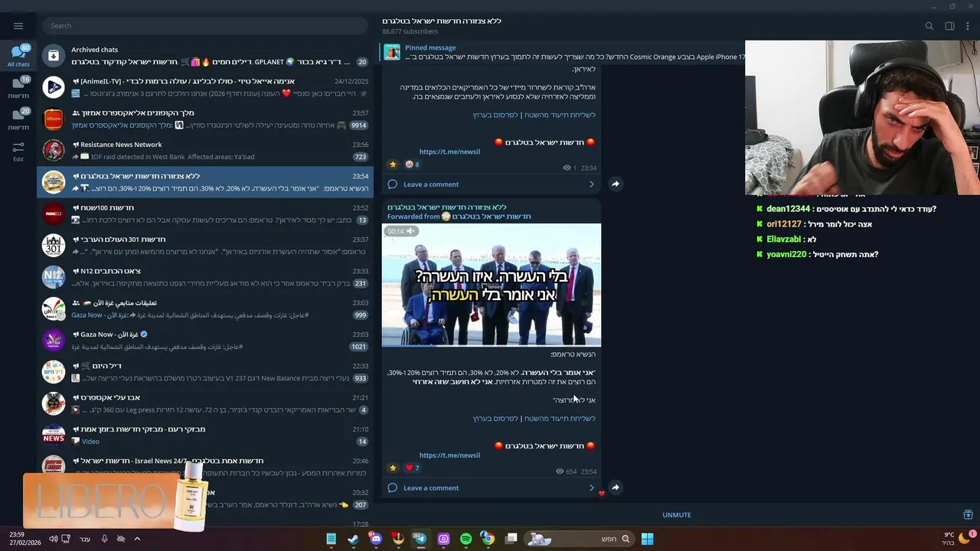Open Steam from the taskbar
The width and height of the screenshot is (980, 551).
click(353, 539)
